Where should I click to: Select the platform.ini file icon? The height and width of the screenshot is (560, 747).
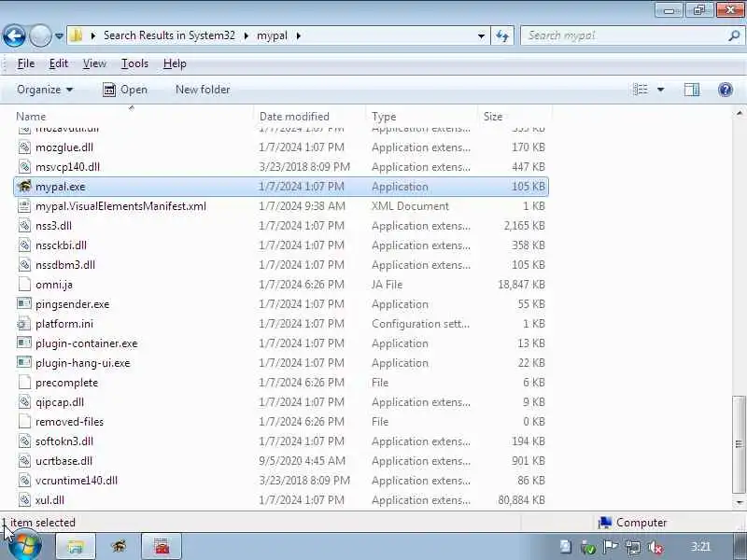pos(24,324)
